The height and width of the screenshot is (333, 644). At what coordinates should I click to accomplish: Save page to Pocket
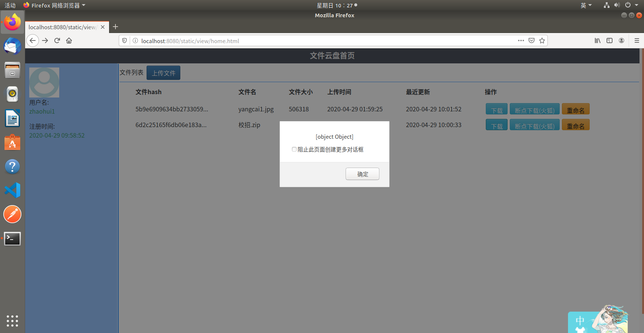point(532,40)
